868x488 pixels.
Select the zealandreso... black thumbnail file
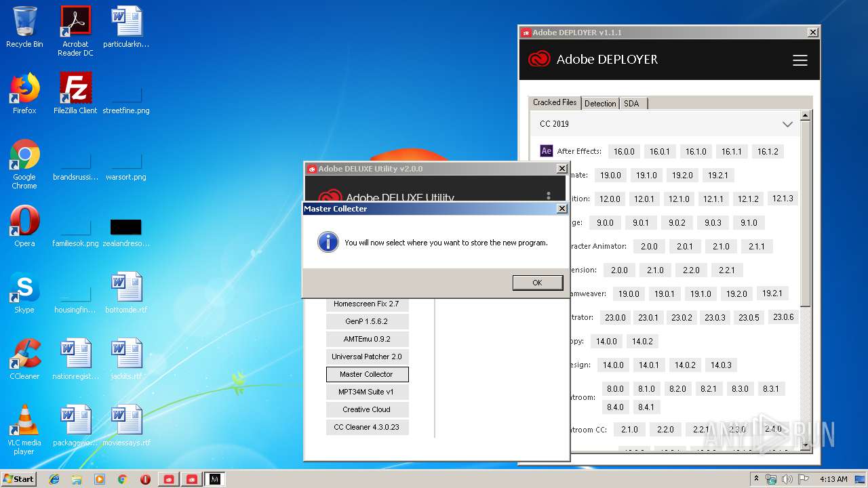[126, 232]
